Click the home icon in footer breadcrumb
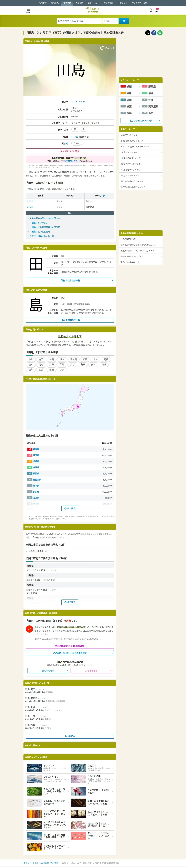186x868 pixels. tap(24, 863)
